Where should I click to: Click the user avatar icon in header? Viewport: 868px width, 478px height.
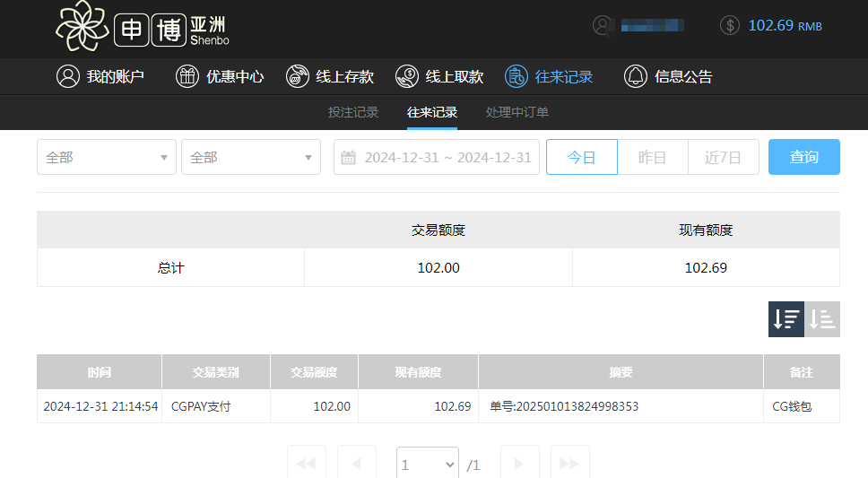[x=603, y=25]
